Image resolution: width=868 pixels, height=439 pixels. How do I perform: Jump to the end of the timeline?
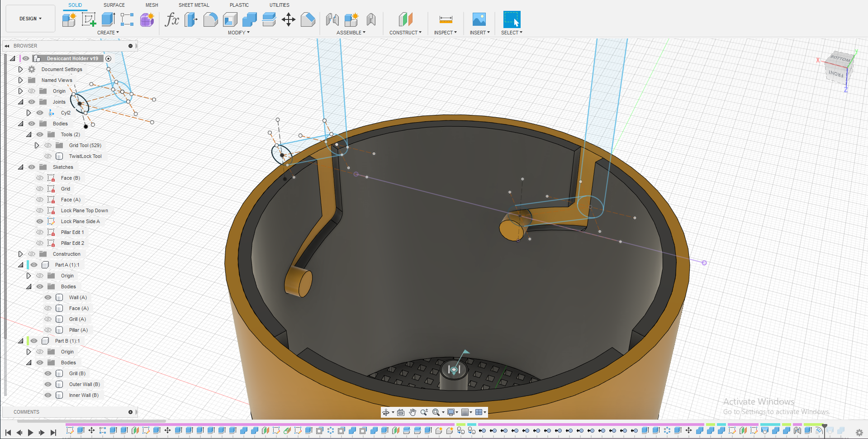pyautogui.click(x=54, y=432)
